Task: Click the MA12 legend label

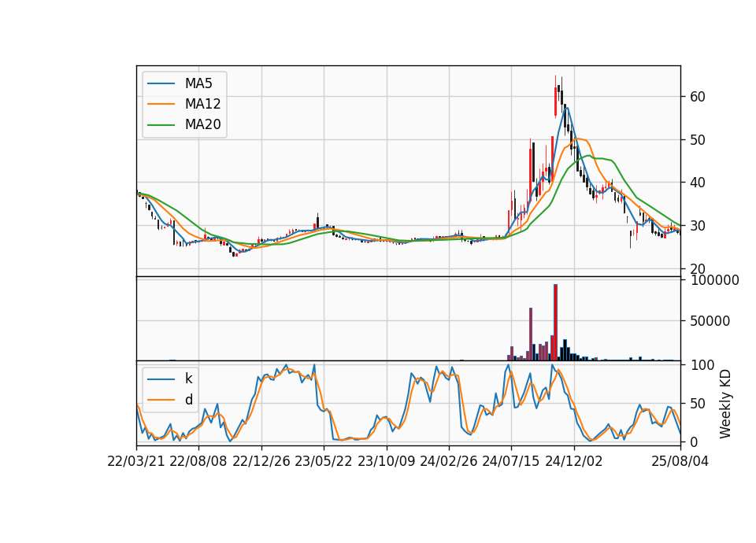Action: [202, 104]
